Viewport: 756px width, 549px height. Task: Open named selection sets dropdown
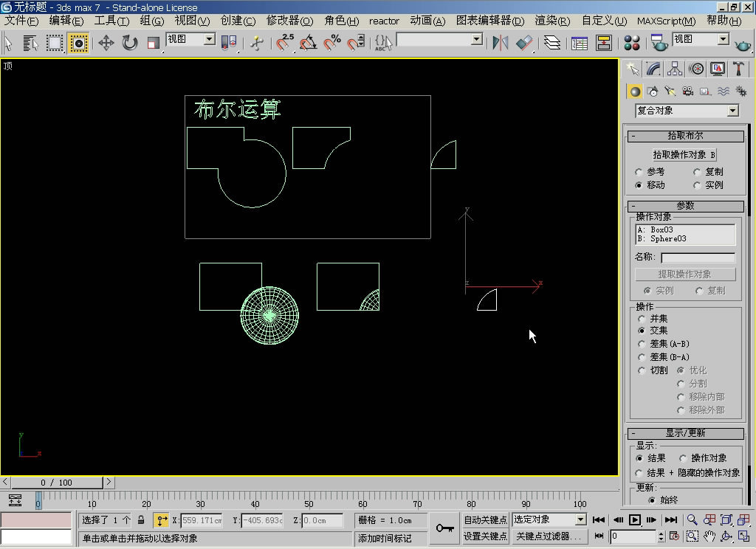(439, 39)
